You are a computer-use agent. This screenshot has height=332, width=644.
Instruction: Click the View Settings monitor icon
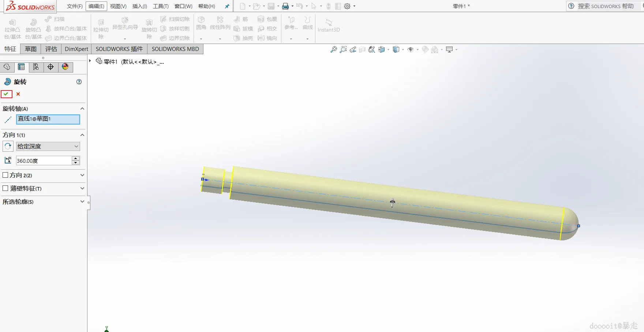click(x=449, y=49)
